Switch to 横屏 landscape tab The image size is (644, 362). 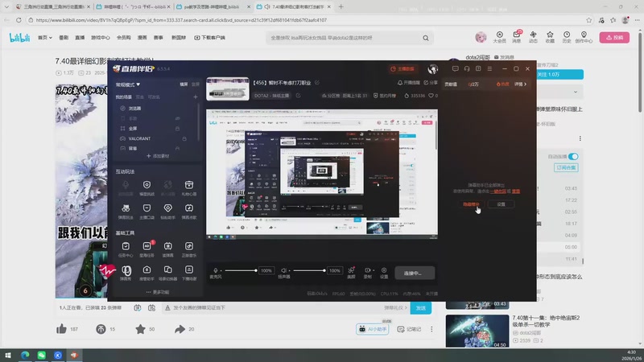(x=184, y=84)
